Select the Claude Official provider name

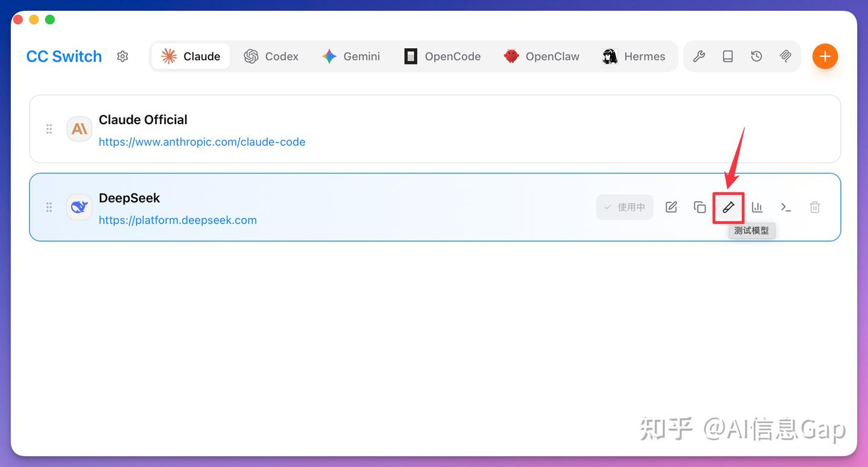tap(143, 120)
